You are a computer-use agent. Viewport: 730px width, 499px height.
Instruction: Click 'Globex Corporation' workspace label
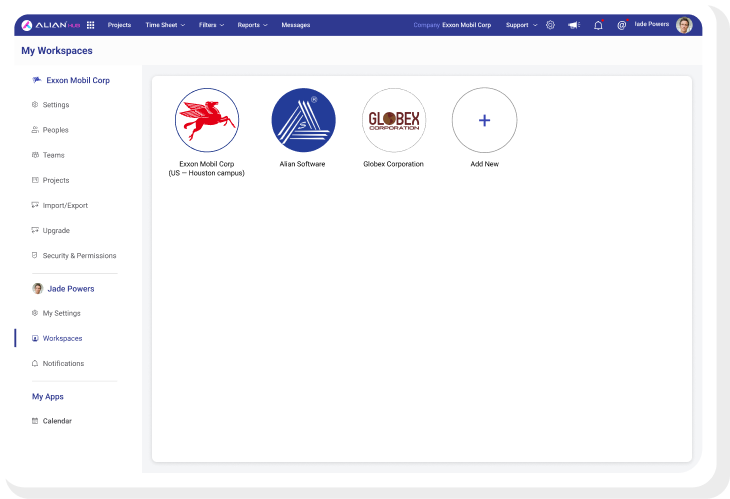pyautogui.click(x=393, y=164)
